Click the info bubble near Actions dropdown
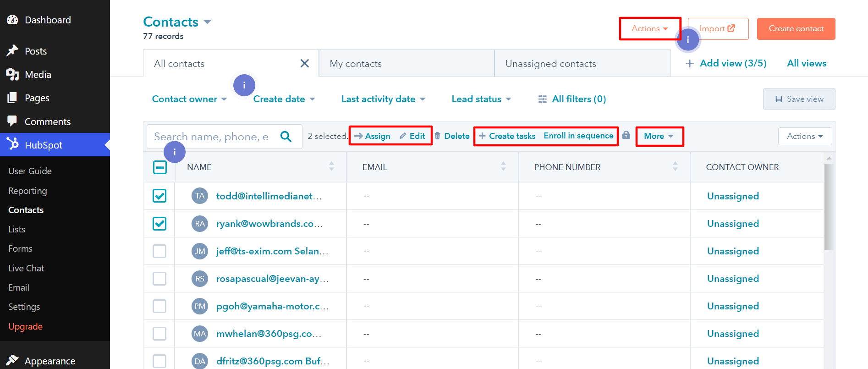The image size is (868, 369). tap(688, 40)
